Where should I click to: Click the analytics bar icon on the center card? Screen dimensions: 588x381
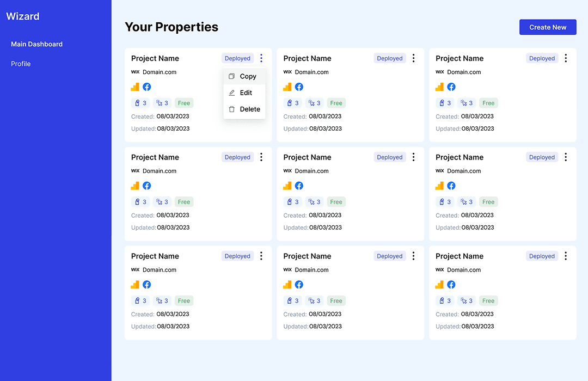point(287,186)
